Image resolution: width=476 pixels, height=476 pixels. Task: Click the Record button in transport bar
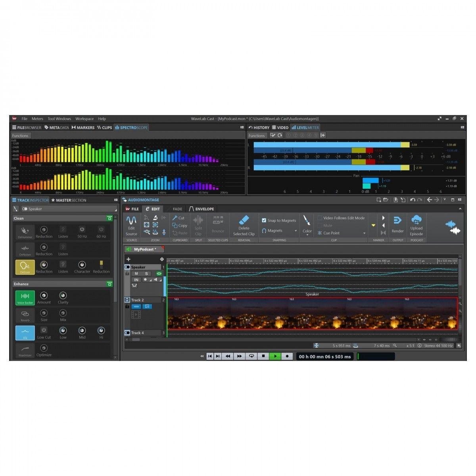tap(287, 356)
